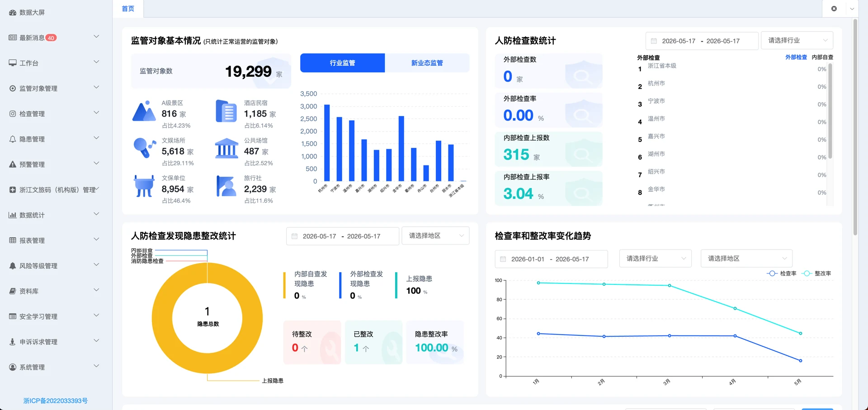Click the 内部检查上报数 315 card

tap(548, 149)
